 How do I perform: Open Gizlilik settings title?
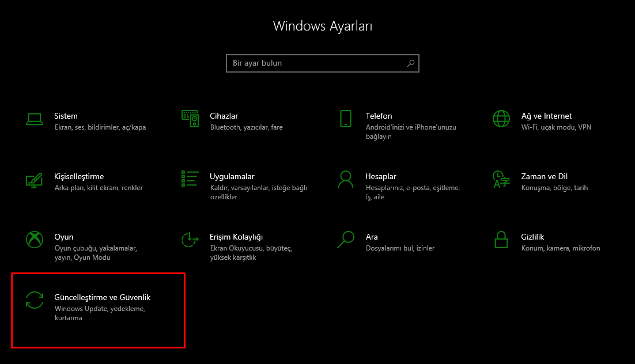532,237
